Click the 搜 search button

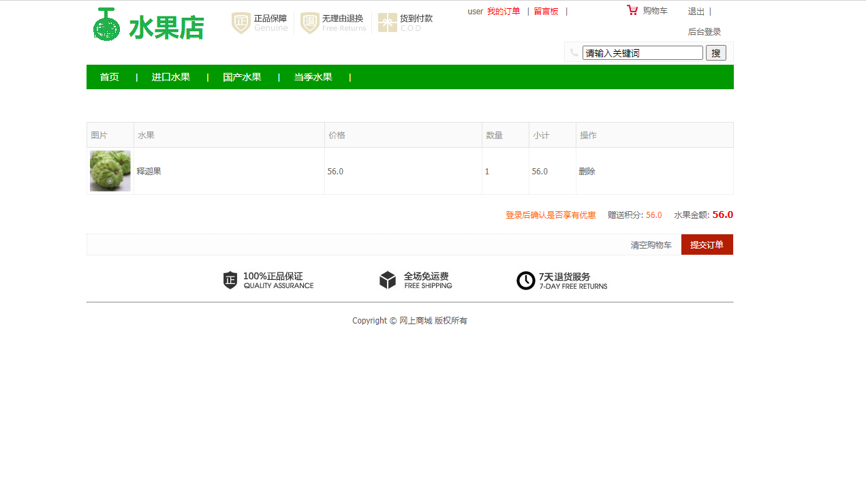coord(716,53)
